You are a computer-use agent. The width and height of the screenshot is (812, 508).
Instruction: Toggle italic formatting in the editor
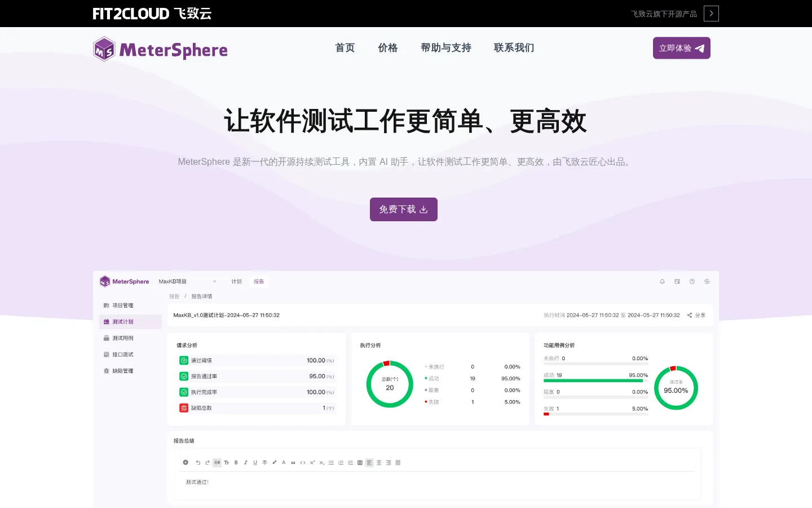point(245,463)
